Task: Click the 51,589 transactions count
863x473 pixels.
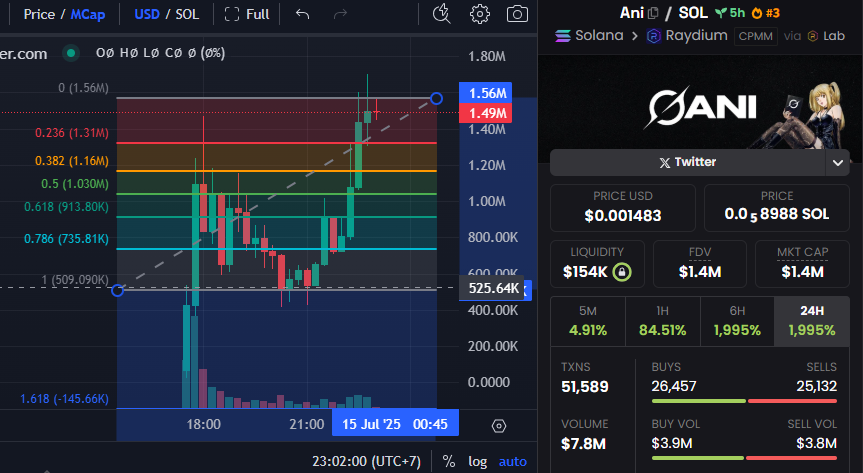Action: pos(585,387)
